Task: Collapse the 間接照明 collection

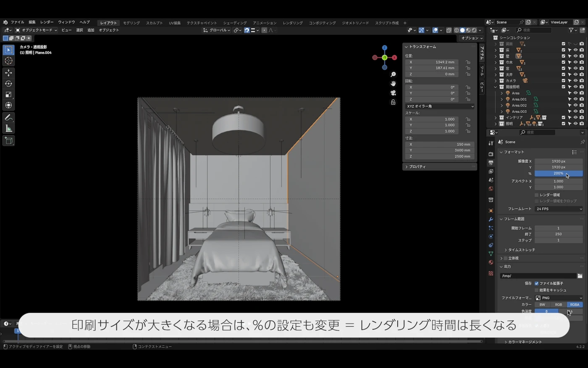Action: pyautogui.click(x=496, y=87)
